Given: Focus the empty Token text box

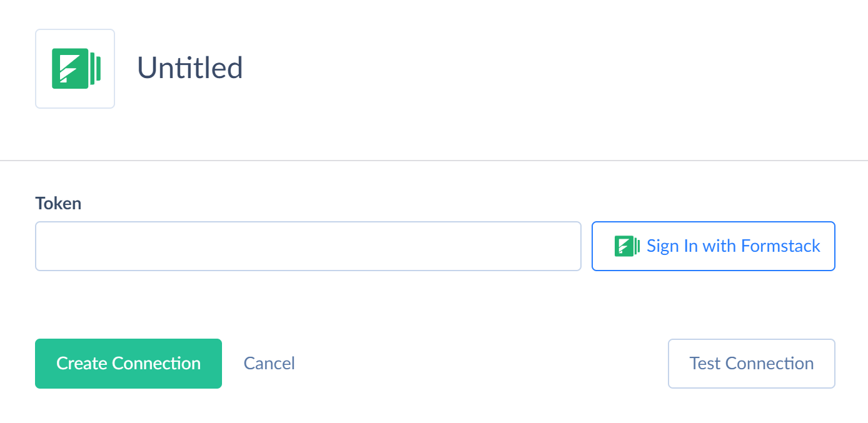Looking at the screenshot, I should 308,246.
